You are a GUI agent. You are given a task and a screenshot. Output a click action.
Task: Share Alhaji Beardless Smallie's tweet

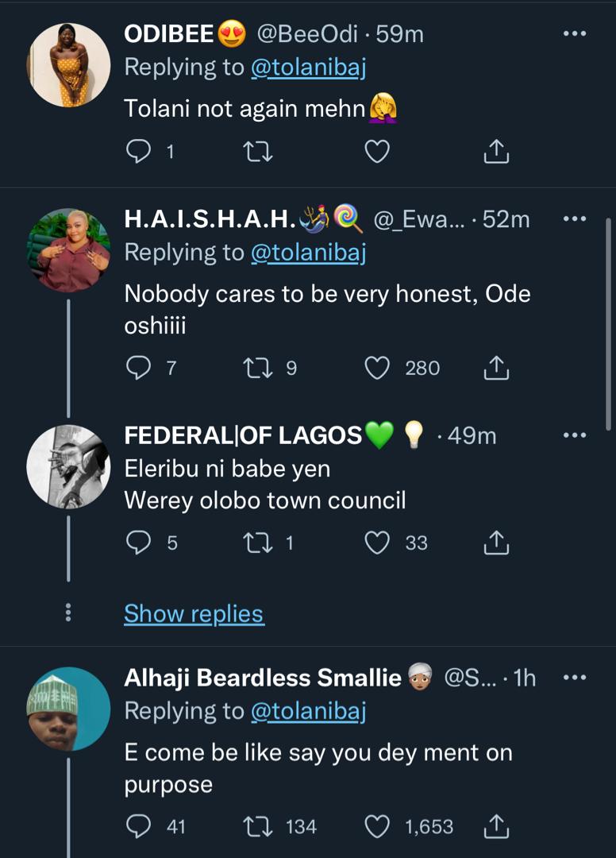(495, 827)
